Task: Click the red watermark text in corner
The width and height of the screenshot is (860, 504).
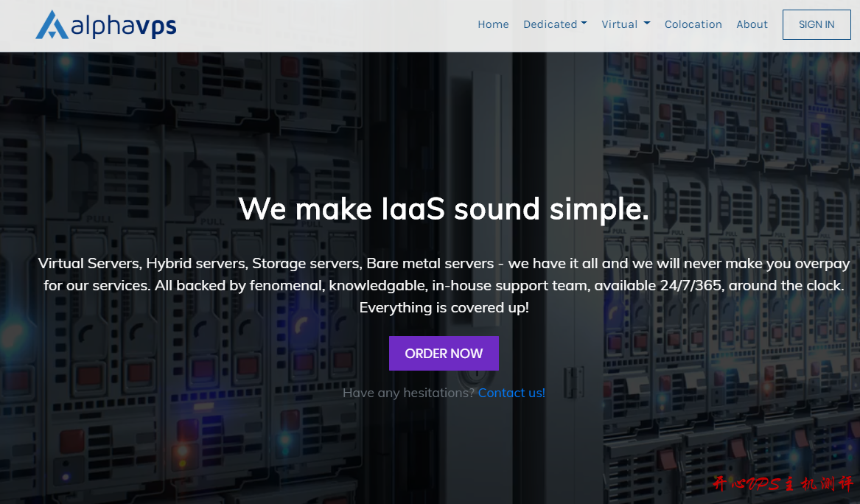Action: pyautogui.click(x=781, y=483)
